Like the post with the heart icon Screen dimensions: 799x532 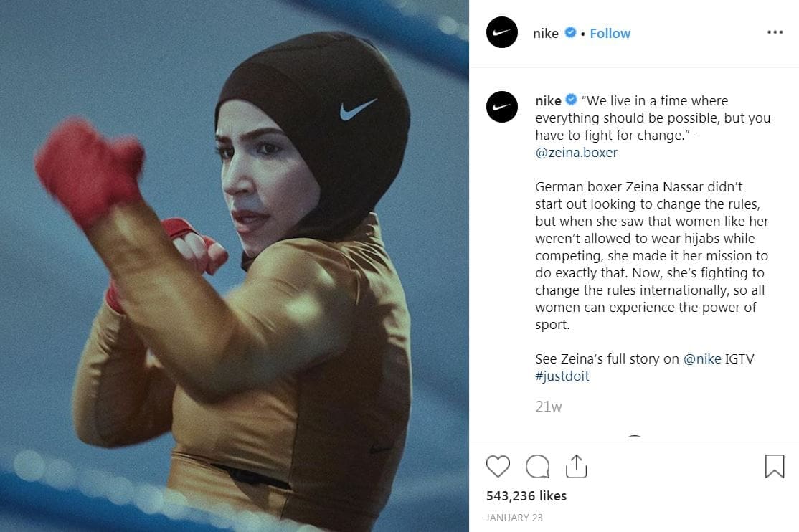498,466
